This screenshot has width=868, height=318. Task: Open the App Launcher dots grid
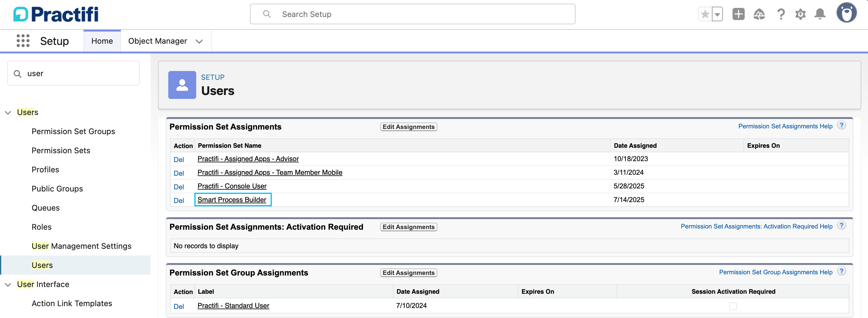coord(23,41)
